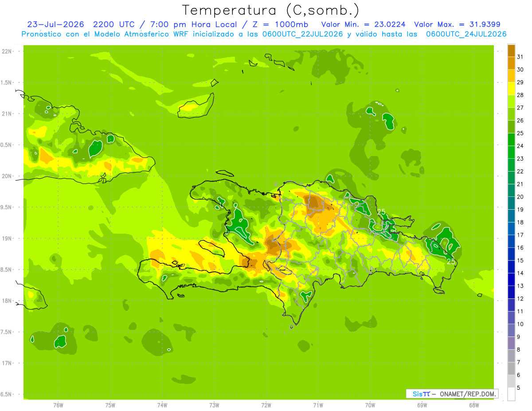Click the legend value "16" on the color scale
The height and width of the screenshot is (411, 532).
[x=520, y=247]
